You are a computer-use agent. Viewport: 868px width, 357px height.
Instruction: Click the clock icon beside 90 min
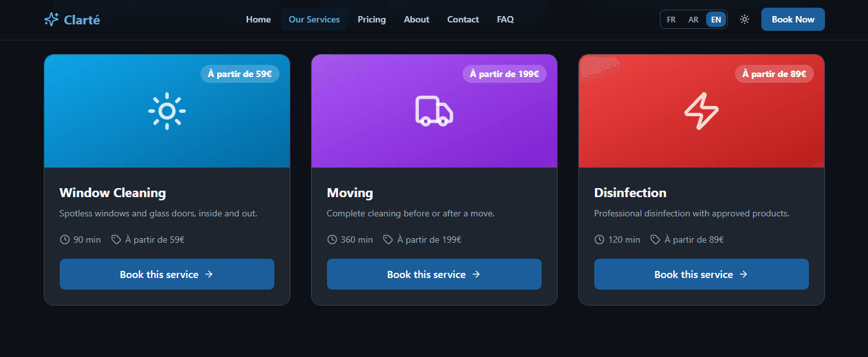64,239
